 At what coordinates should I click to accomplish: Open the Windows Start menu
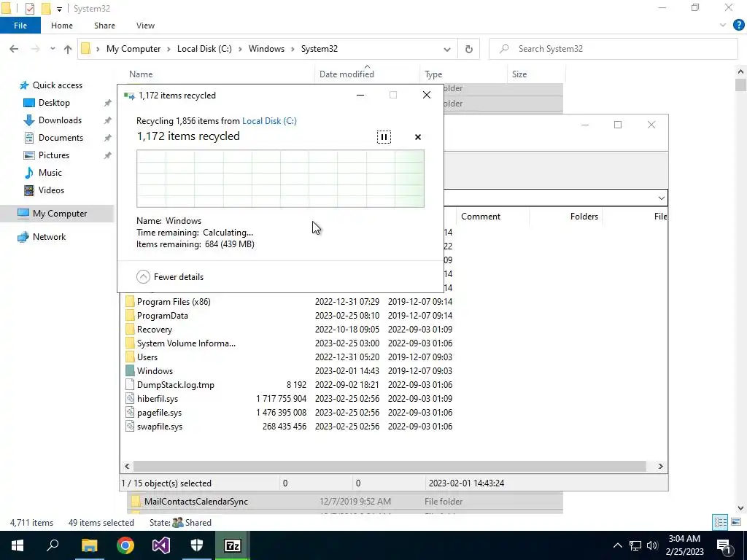(18, 545)
